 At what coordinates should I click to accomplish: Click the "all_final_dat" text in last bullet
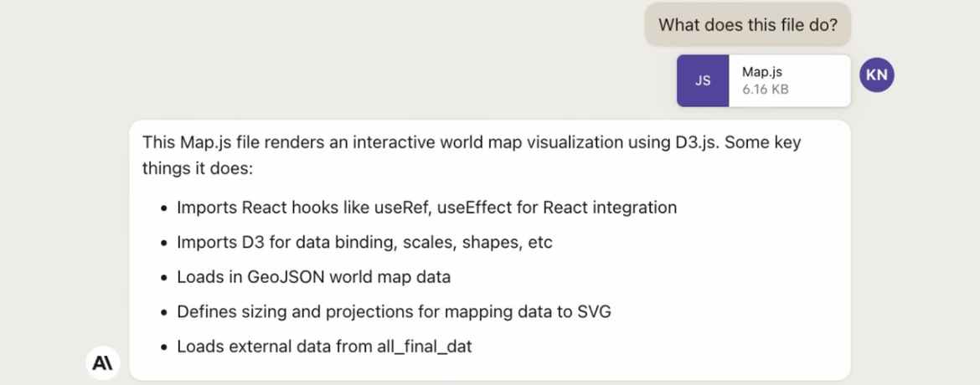pyautogui.click(x=424, y=346)
